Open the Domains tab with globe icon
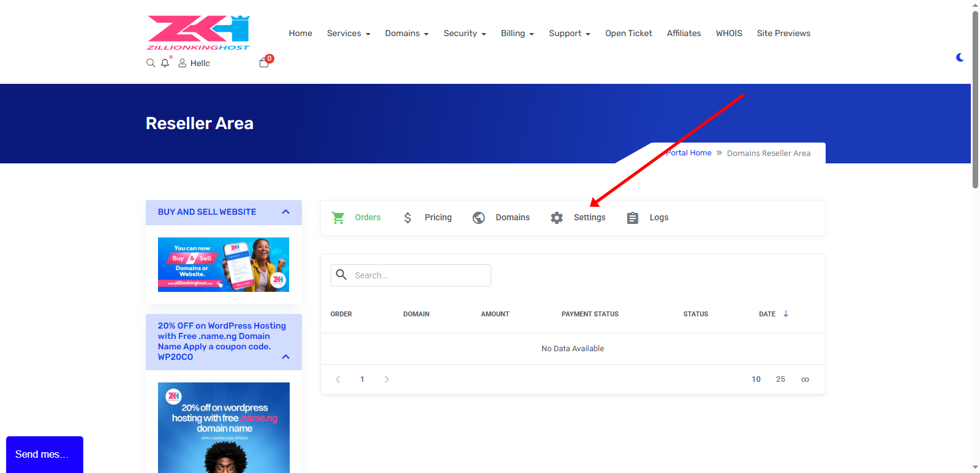The width and height of the screenshot is (980, 473). point(501,218)
